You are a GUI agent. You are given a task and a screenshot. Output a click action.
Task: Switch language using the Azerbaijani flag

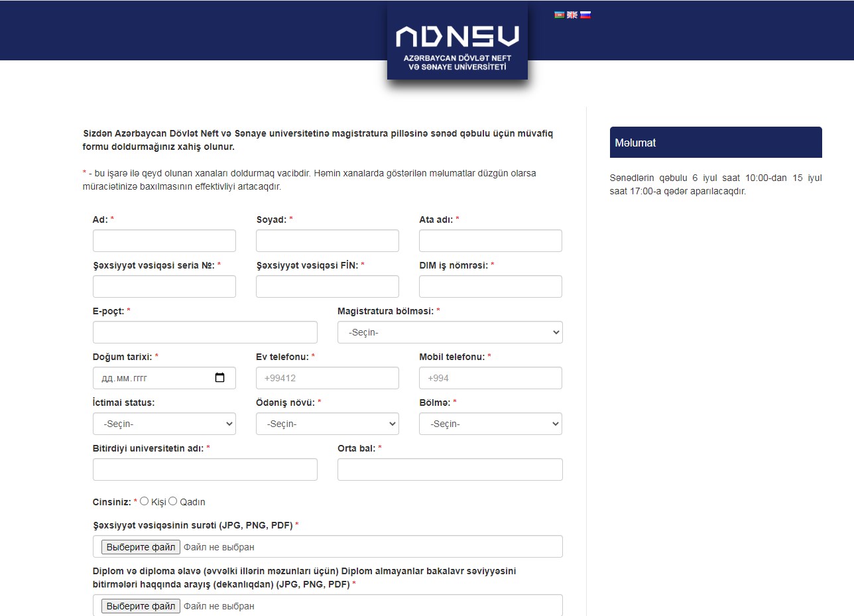point(559,15)
